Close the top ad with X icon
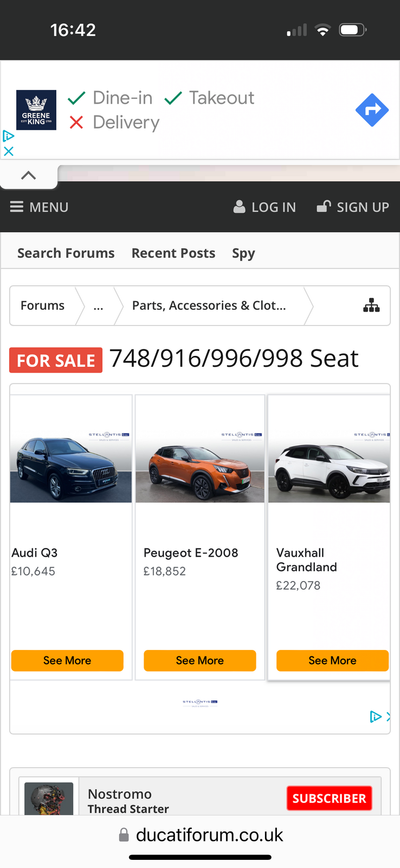400x868 pixels. coord(9,151)
